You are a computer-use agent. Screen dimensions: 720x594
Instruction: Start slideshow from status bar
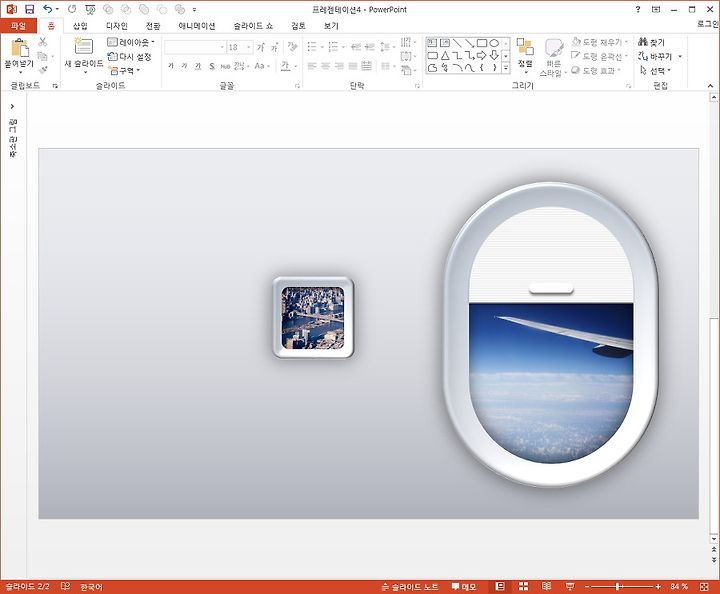[570, 586]
